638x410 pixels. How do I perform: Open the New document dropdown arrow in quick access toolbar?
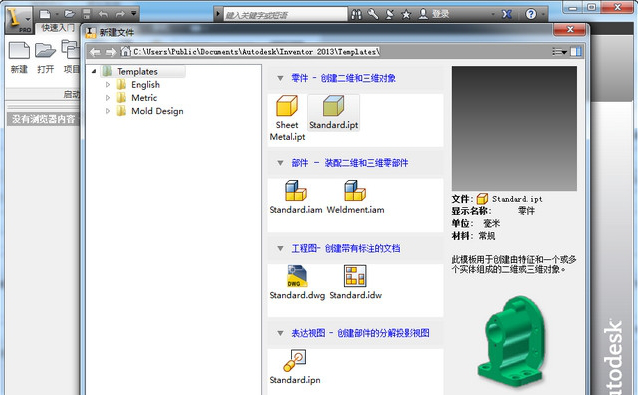coord(57,14)
